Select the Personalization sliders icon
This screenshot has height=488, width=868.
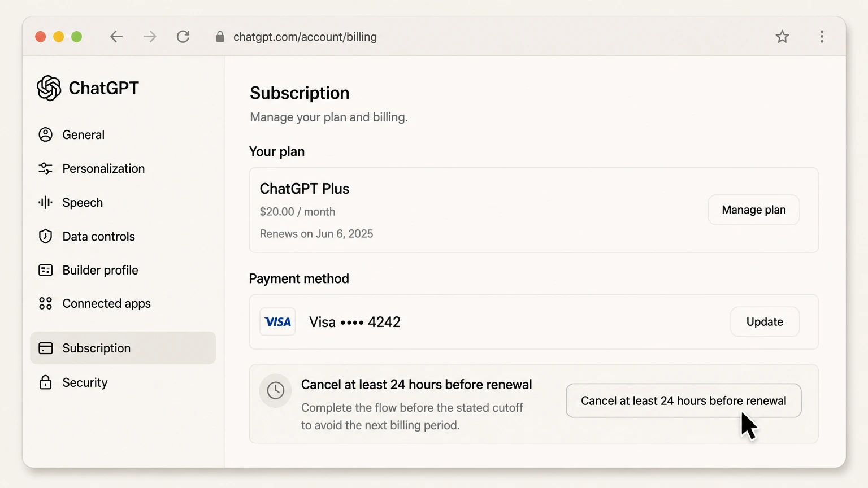(46, 168)
